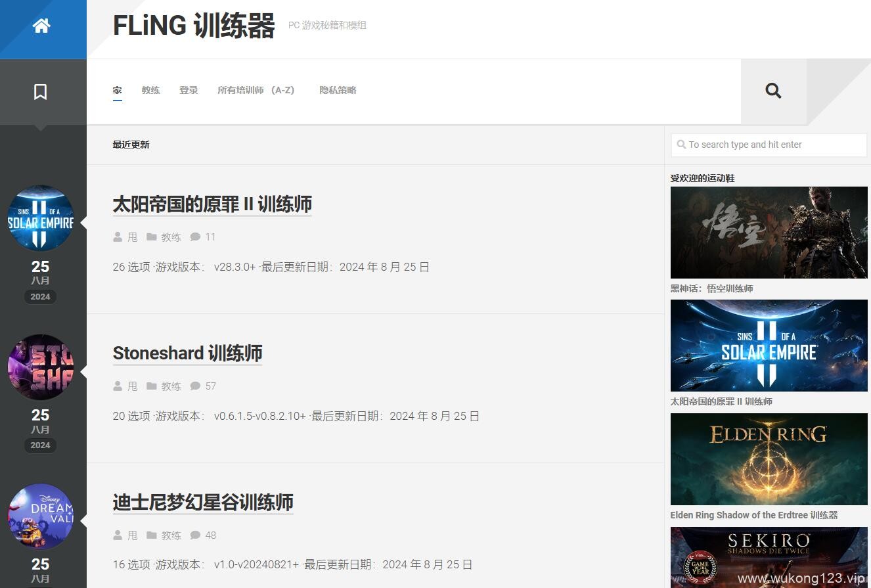Click the FLiNG 训练器 site title

(194, 26)
